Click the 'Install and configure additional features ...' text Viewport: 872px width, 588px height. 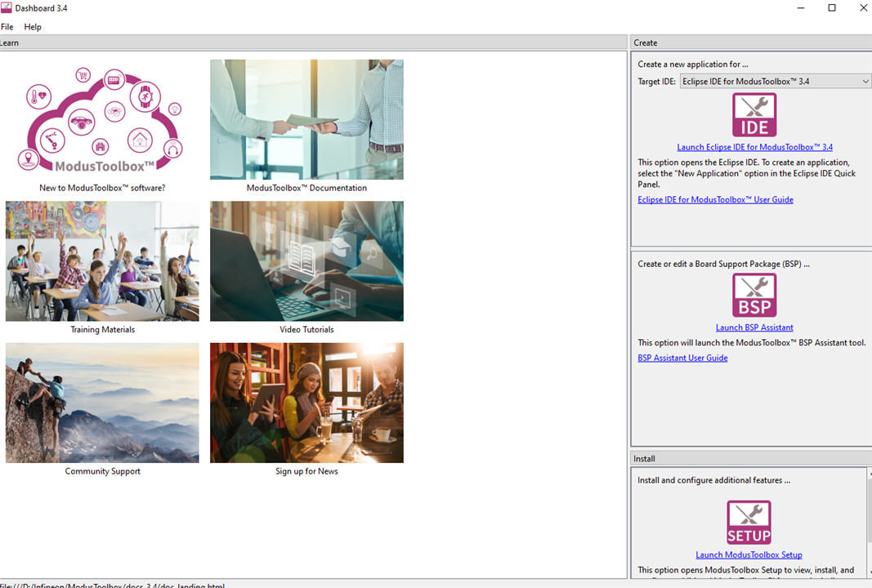[x=713, y=480]
